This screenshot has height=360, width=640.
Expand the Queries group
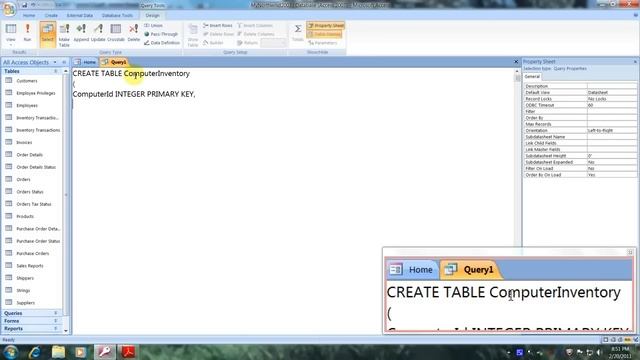point(56,313)
